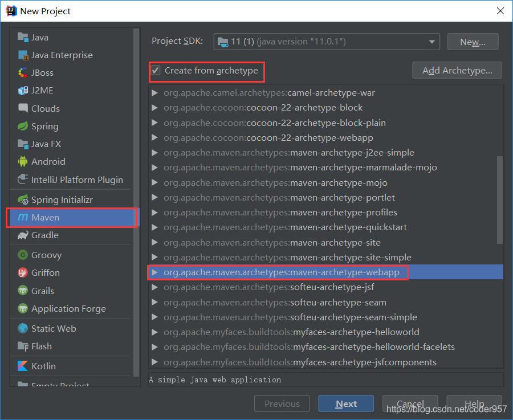Pick the JBoss project type icon
This screenshot has height=420, width=513.
pyautogui.click(x=23, y=72)
